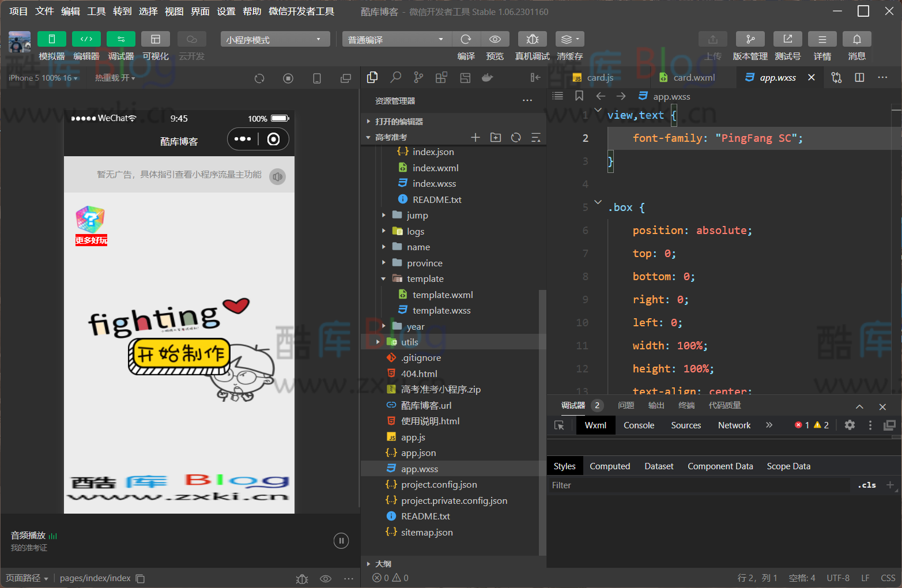Toggle the simulator panel button

[51, 39]
